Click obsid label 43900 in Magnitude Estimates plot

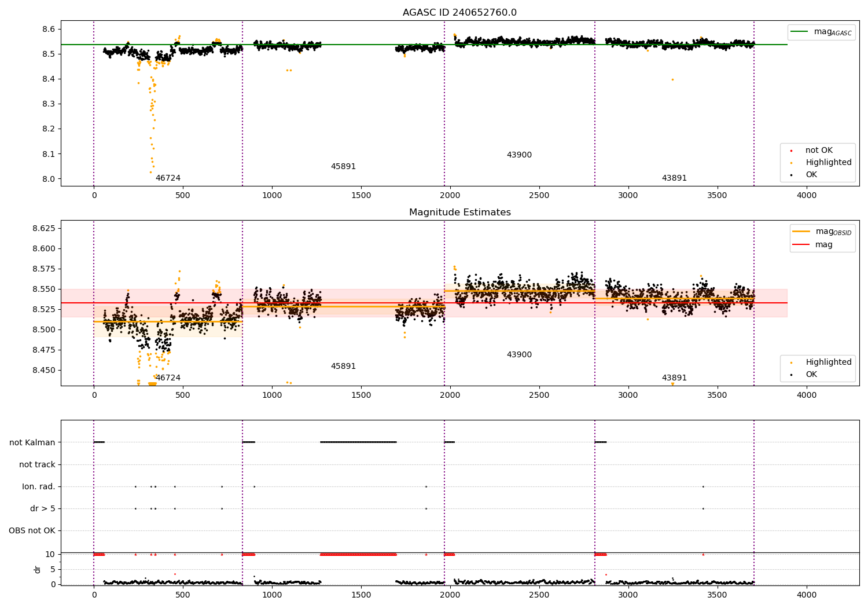pyautogui.click(x=519, y=355)
